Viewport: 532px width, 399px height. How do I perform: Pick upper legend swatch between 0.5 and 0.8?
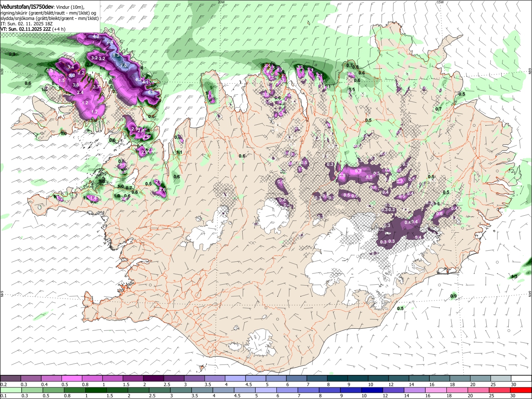coord(71,379)
